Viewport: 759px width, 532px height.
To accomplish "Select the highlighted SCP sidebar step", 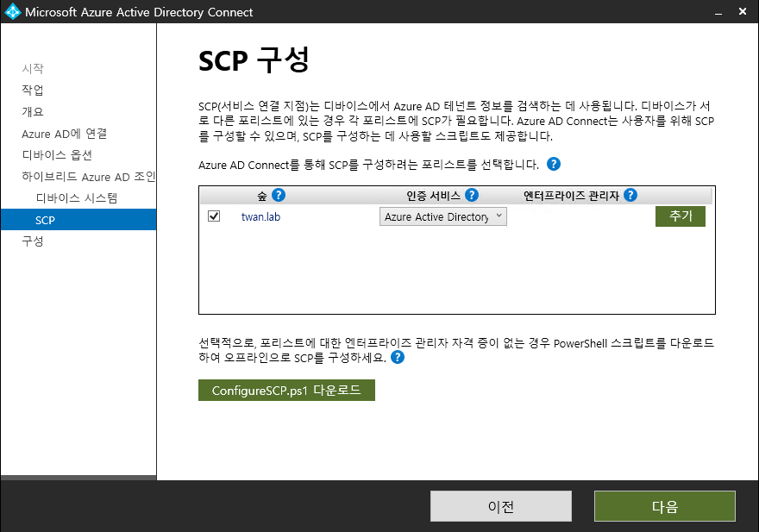I will [78, 220].
